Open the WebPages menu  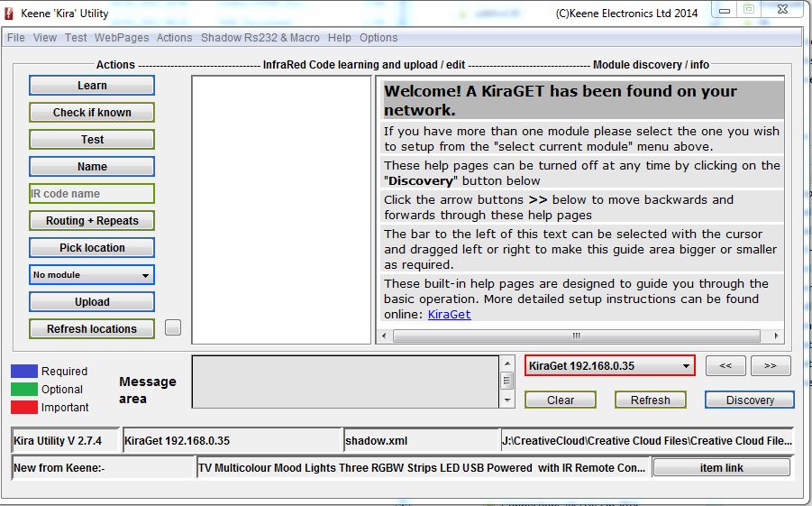[x=121, y=38]
